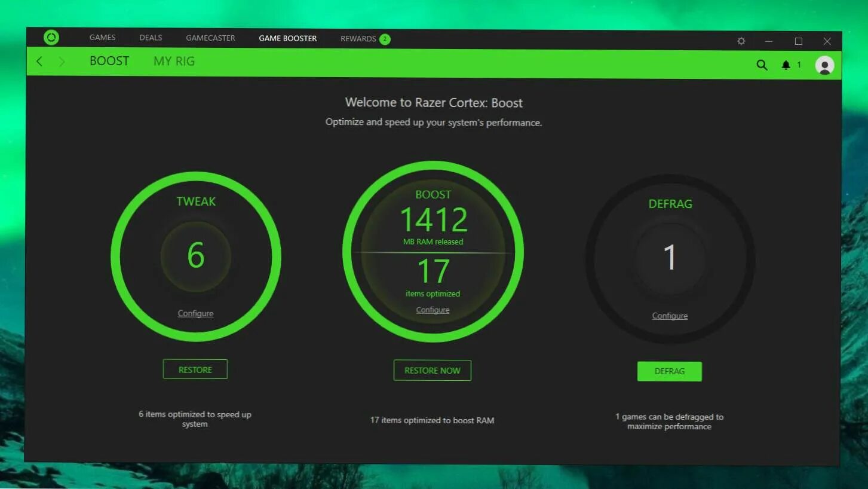Click the Restore Now button
The image size is (868, 489).
coord(433,370)
